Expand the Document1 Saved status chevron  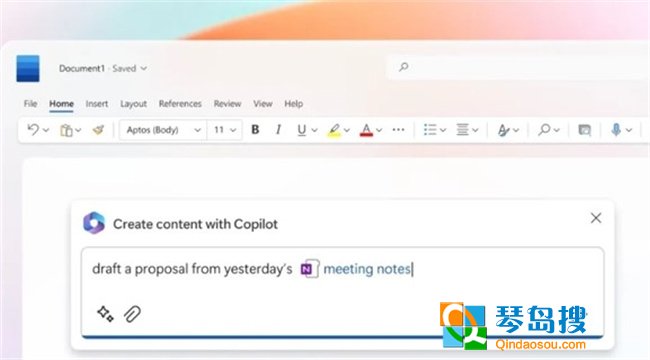[x=143, y=68]
